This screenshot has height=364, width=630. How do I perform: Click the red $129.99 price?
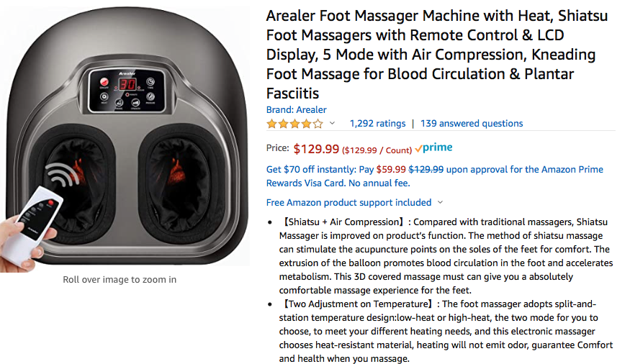click(x=316, y=149)
